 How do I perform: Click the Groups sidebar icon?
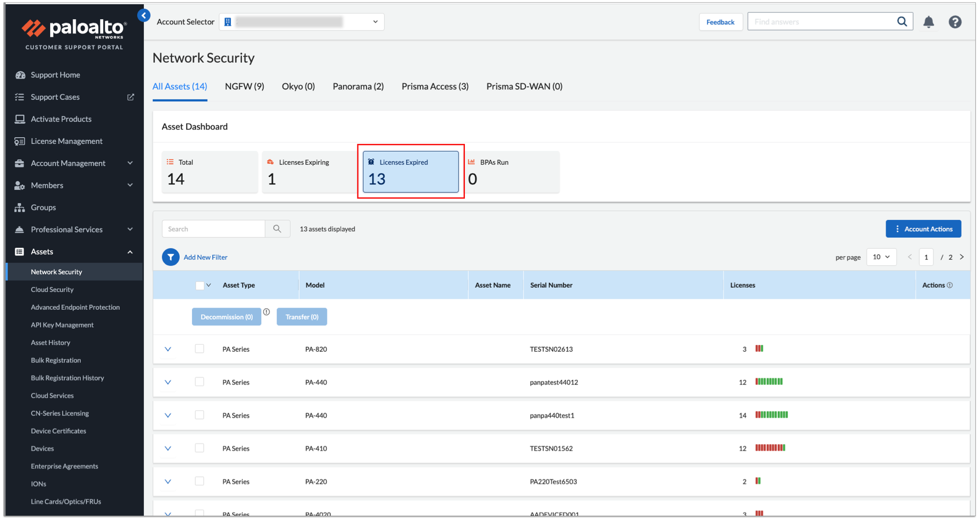[x=20, y=207]
